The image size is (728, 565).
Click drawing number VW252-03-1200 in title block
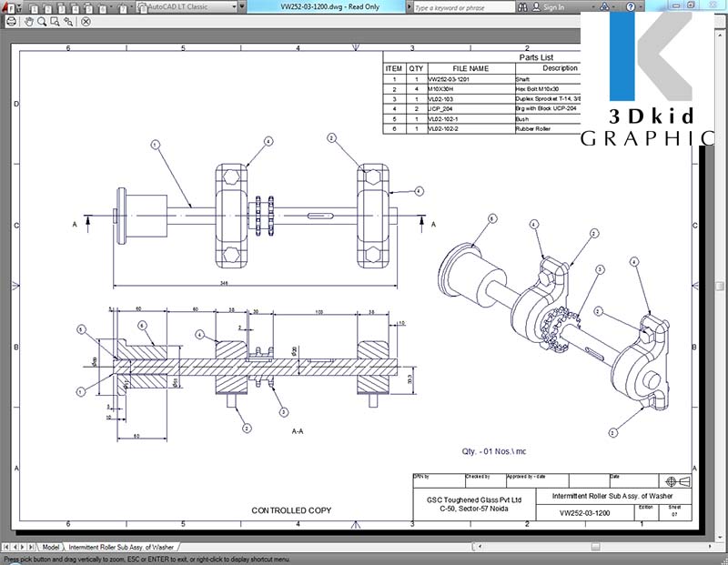click(x=584, y=513)
